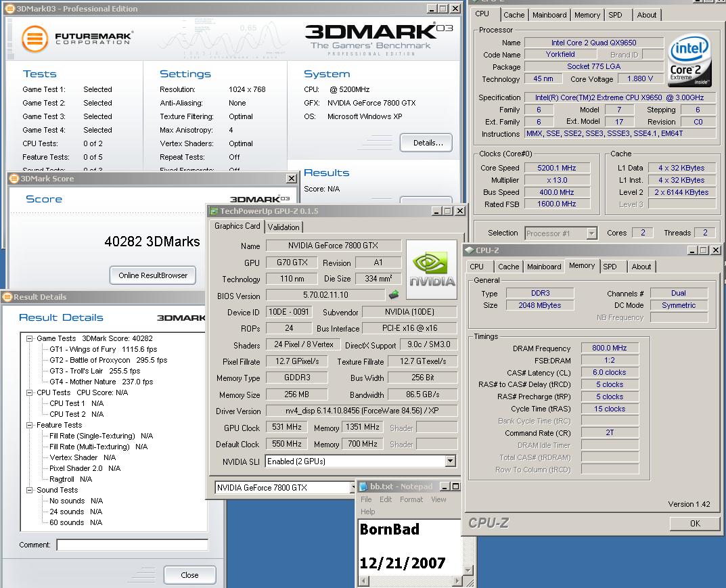This screenshot has width=726, height=588.
Task: Open the Memory tab in top CPU-Z
Action: (587, 15)
